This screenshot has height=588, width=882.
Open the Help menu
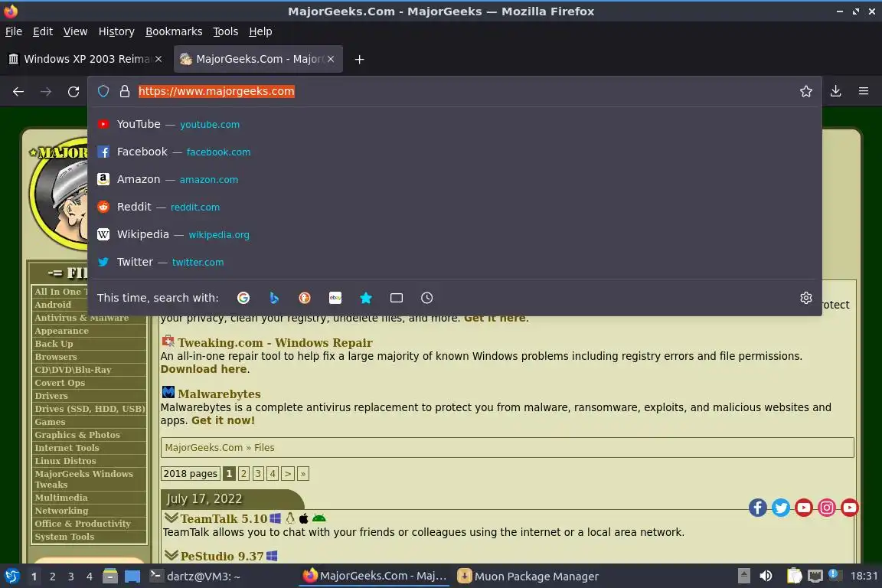pos(260,31)
